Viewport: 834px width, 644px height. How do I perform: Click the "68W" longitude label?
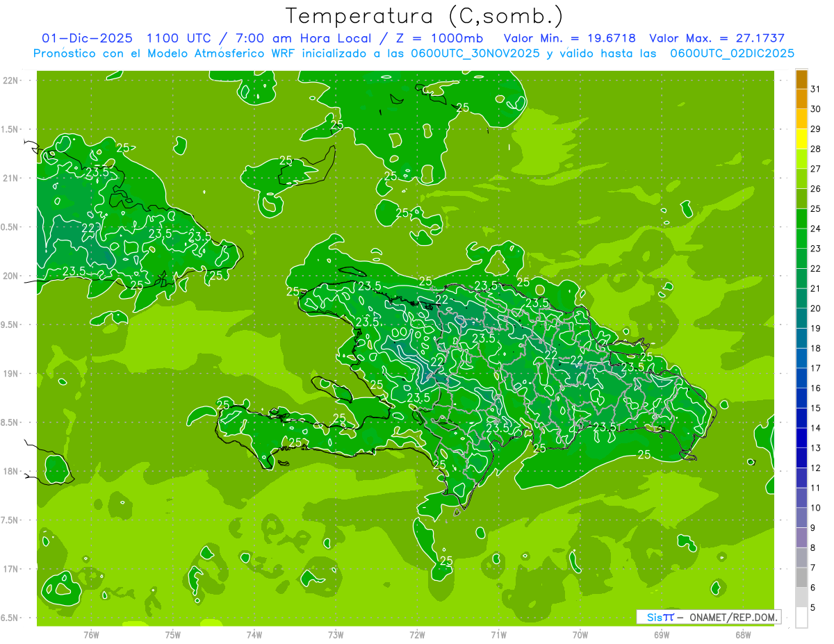[x=743, y=634]
